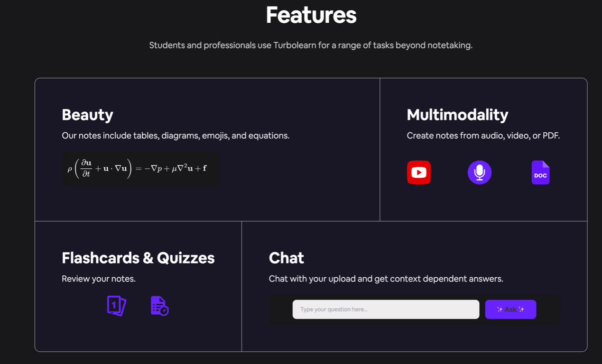
Task: Click the 'Students and professionals use Turbolearn' subtitle
Action: coord(311,45)
